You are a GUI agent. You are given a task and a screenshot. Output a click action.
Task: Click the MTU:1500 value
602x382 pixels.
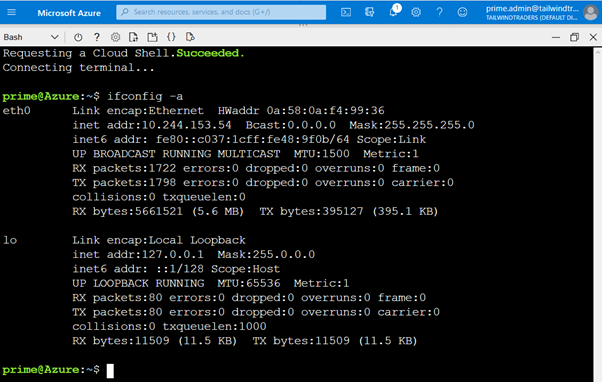coord(322,154)
